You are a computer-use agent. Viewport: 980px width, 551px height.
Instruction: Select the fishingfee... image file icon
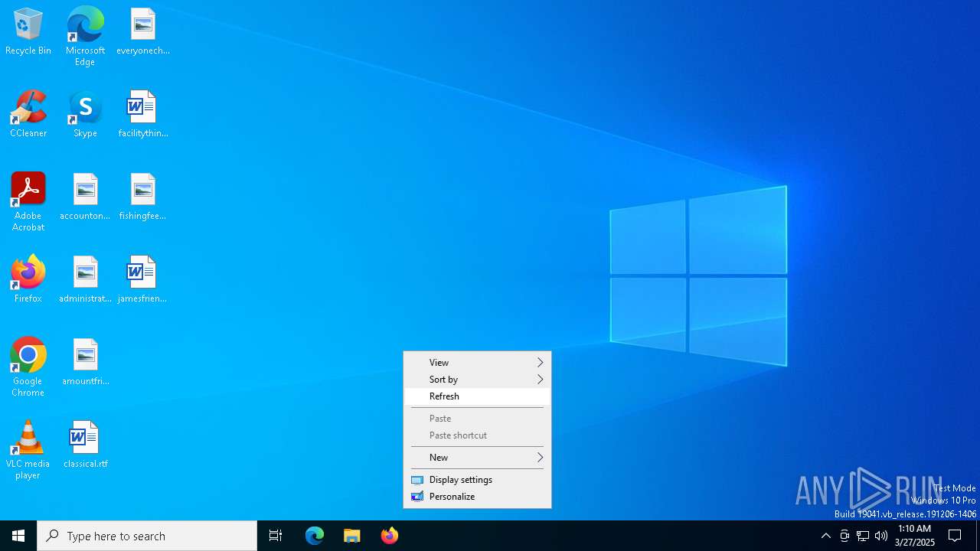(143, 197)
